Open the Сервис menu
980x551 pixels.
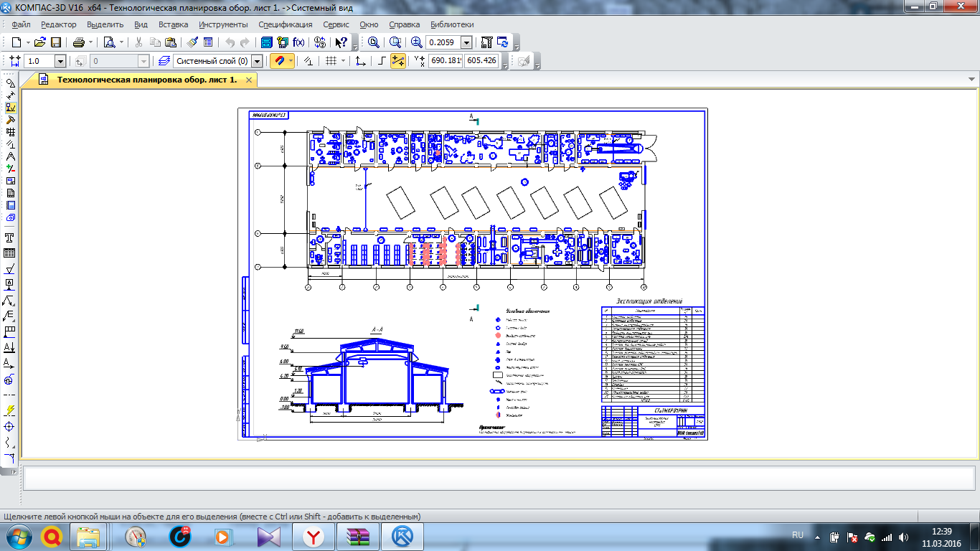(x=336, y=24)
